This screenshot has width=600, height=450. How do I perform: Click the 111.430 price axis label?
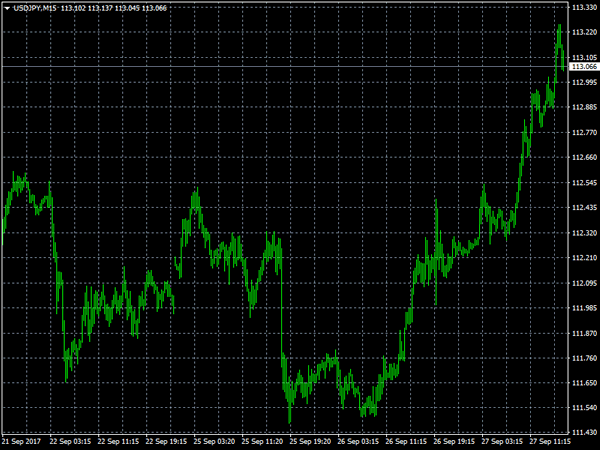pyautogui.click(x=584, y=432)
